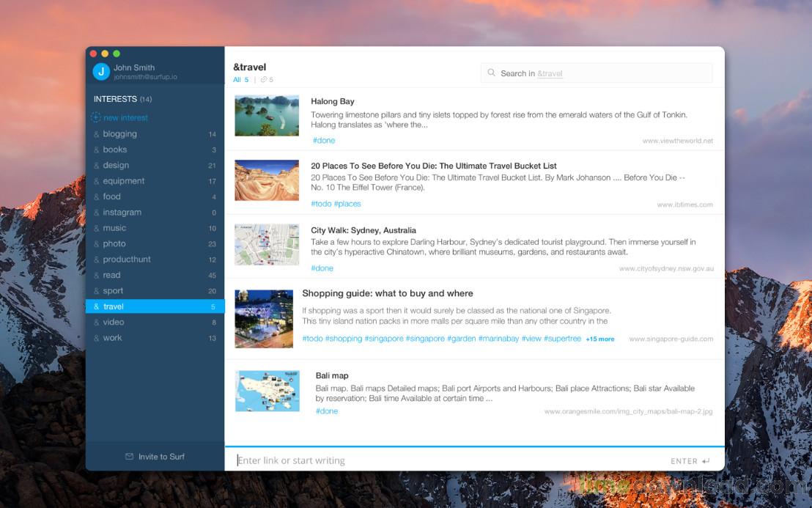The height and width of the screenshot is (508, 812).
Task: Open the photo interest in sidebar
Action: pos(114,244)
